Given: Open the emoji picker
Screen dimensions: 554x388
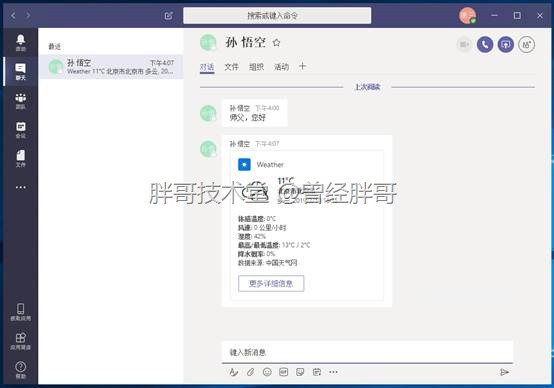Looking at the screenshot, I should coord(267,372).
